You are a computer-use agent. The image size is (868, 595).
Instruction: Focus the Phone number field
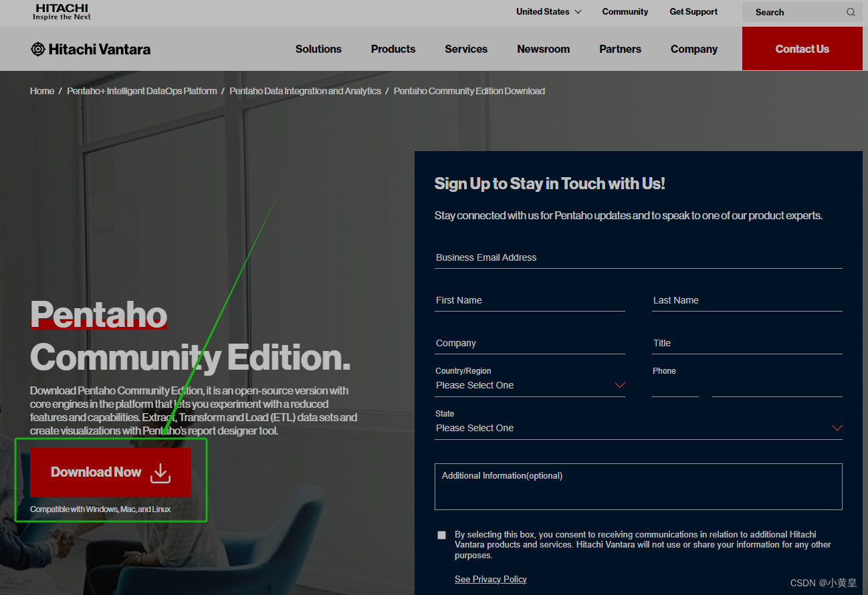[777, 386]
